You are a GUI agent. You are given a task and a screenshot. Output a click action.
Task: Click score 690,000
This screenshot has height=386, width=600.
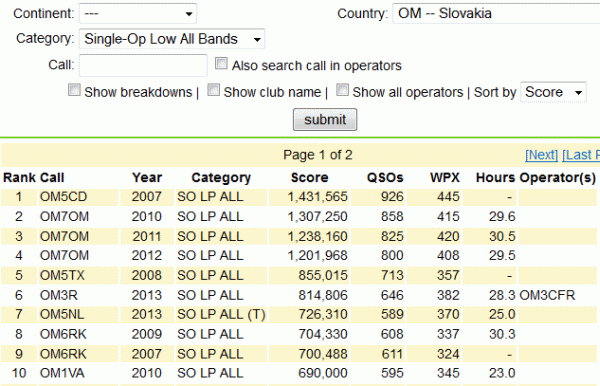(x=323, y=373)
